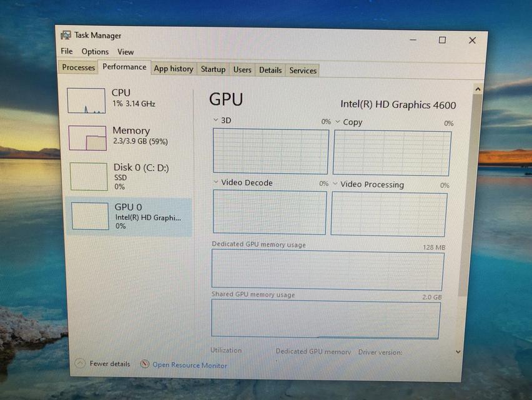The width and height of the screenshot is (532, 400).
Task: Click the Video Processing utilization graph
Action: tap(389, 214)
